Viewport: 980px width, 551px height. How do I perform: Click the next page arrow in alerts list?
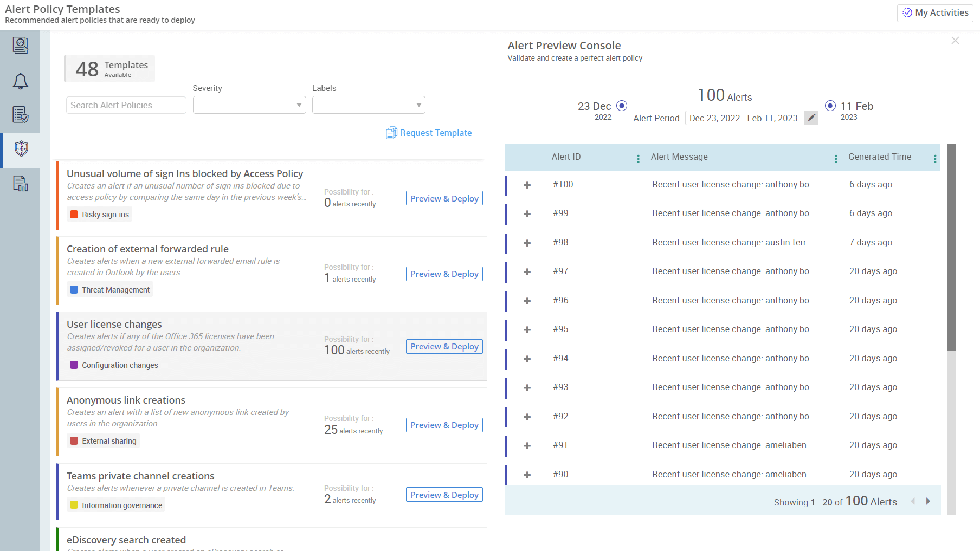928,501
